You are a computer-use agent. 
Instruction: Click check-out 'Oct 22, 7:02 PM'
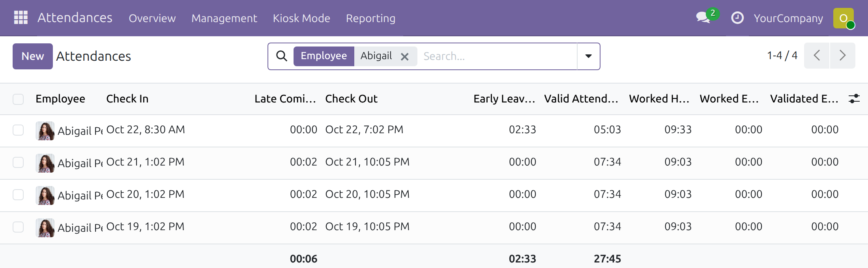pyautogui.click(x=364, y=130)
